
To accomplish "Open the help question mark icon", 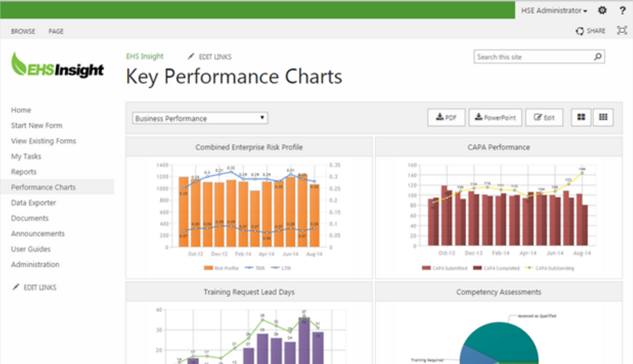I will pyautogui.click(x=622, y=11).
